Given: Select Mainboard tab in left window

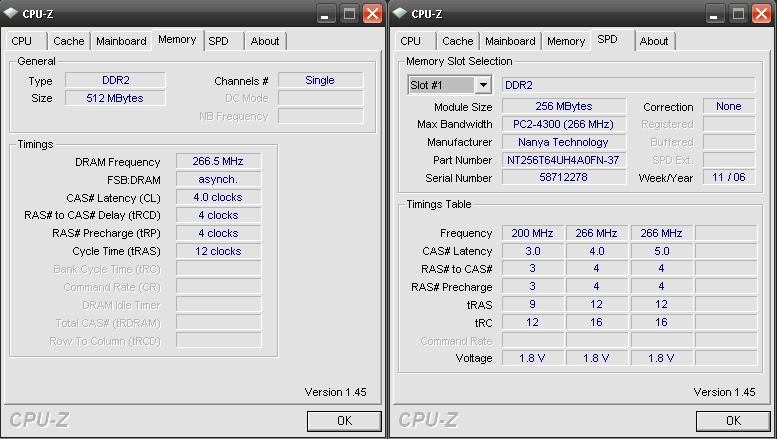Looking at the screenshot, I should (x=121, y=41).
